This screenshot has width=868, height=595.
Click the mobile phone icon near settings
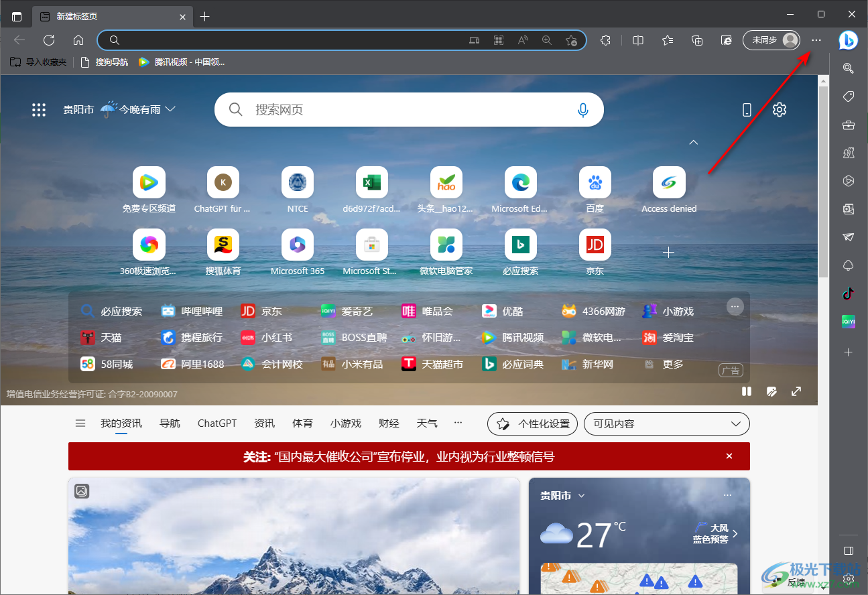point(747,110)
